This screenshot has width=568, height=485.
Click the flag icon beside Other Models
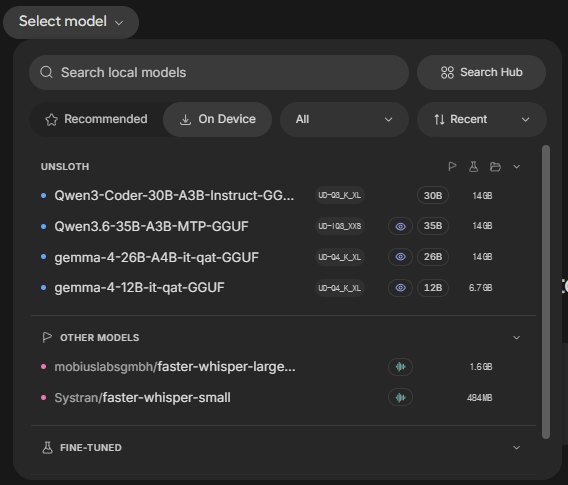[47, 337]
